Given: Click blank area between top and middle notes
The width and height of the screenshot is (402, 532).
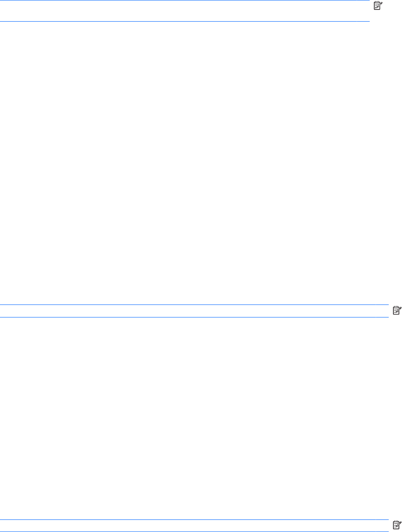Looking at the screenshot, I should pyautogui.click(x=195, y=163).
